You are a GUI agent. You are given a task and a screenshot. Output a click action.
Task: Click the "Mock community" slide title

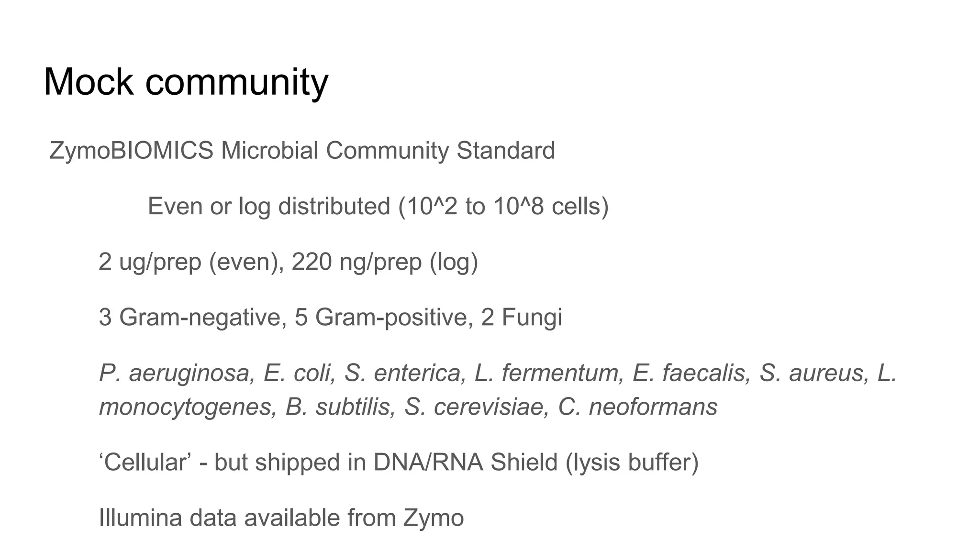point(186,82)
